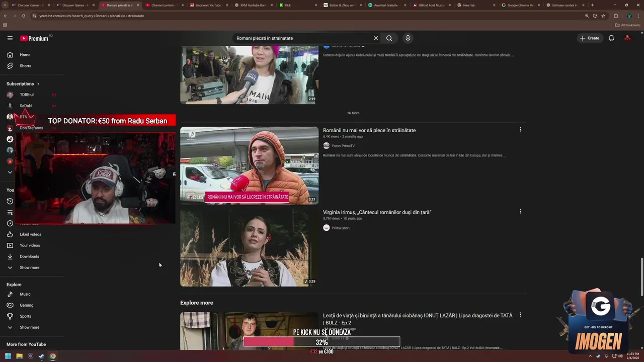Switch to Channel content tab

tap(164, 5)
